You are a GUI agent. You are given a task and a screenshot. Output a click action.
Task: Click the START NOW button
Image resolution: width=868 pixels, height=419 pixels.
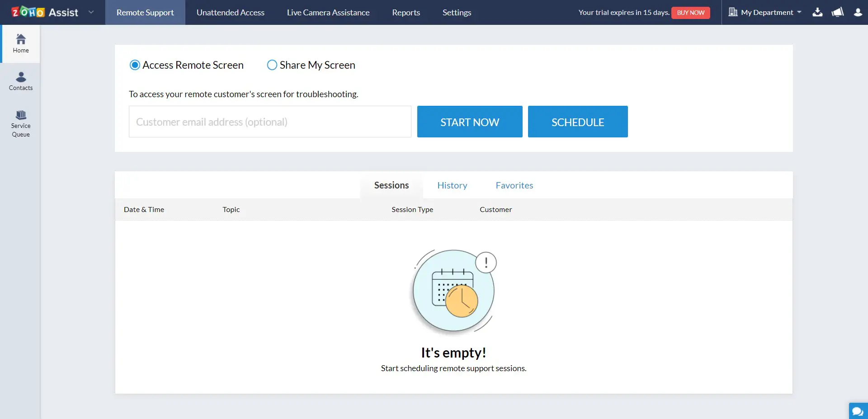(x=470, y=122)
